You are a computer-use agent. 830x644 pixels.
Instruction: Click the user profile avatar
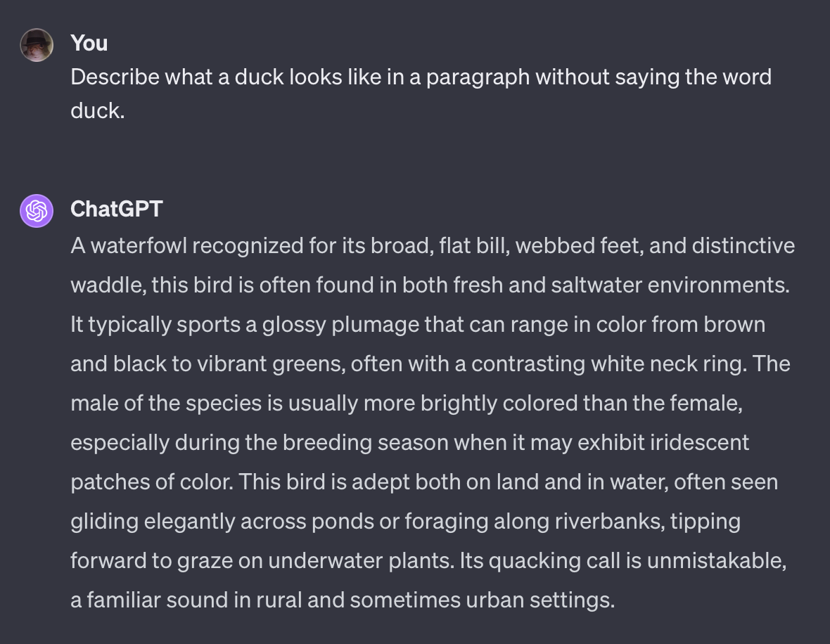coord(37,45)
